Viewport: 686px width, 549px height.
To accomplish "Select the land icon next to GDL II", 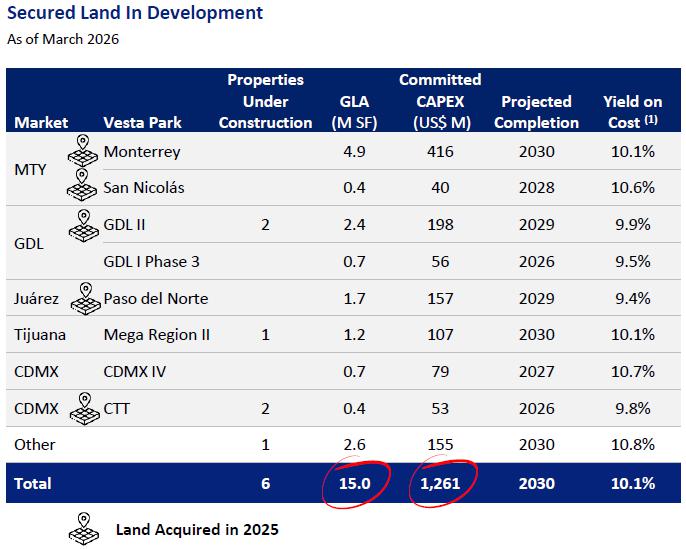I will pos(84,225).
